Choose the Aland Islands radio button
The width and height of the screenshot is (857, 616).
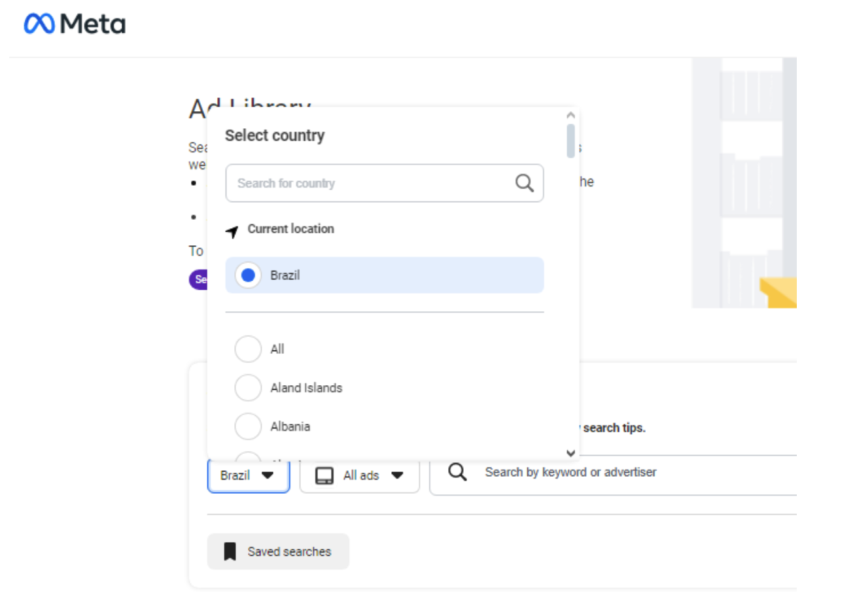[x=248, y=388]
